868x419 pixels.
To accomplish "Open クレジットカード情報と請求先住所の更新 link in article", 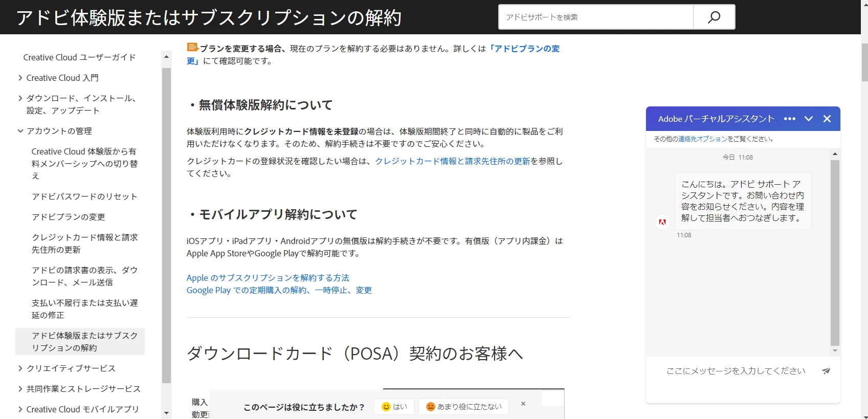I will (x=453, y=161).
